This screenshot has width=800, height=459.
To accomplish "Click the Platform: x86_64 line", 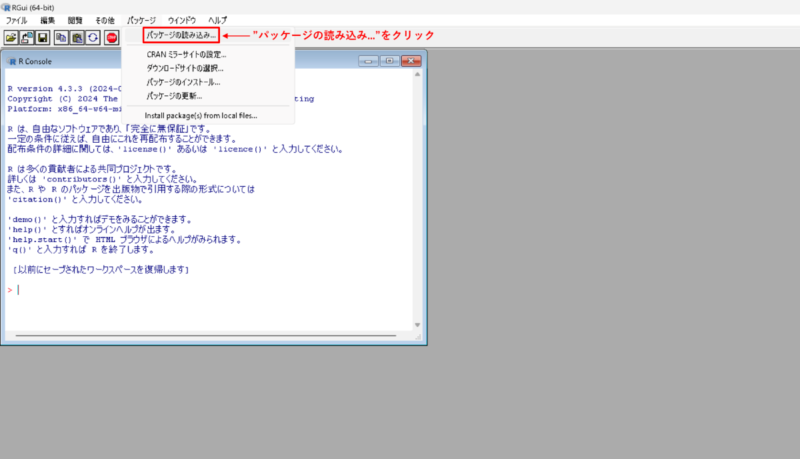I will tap(65, 109).
